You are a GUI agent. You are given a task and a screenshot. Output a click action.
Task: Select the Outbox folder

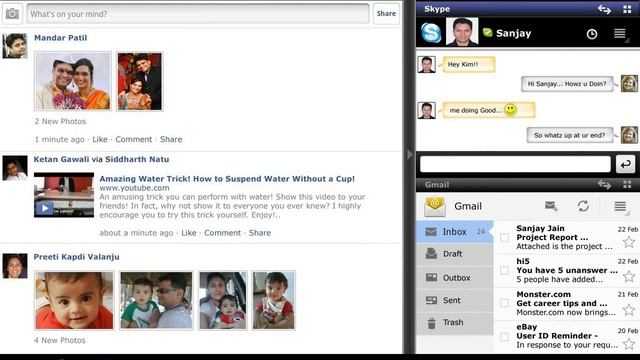click(x=455, y=278)
